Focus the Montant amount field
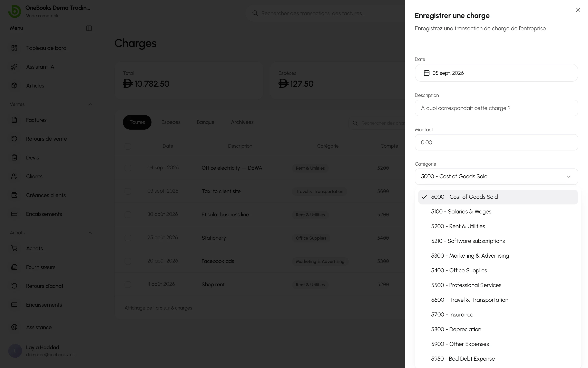588x368 pixels. point(496,142)
